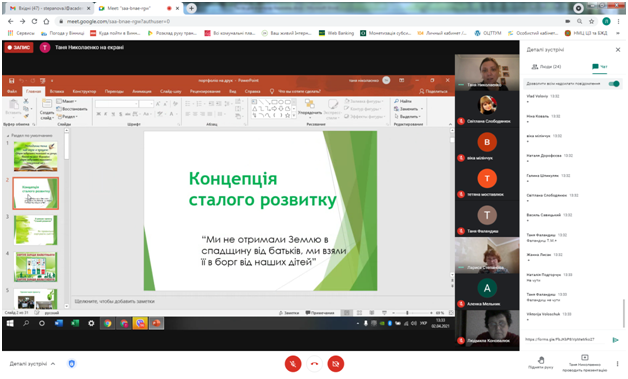Select slide 3 thumbnail

click(x=36, y=230)
